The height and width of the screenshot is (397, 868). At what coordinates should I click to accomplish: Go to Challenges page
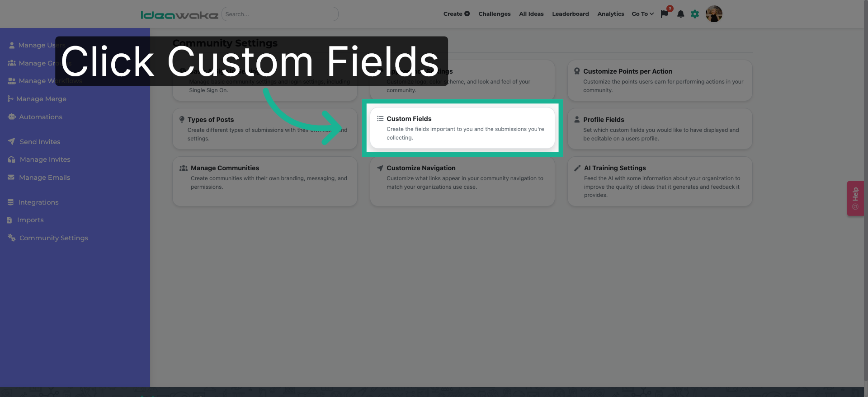pyautogui.click(x=495, y=14)
